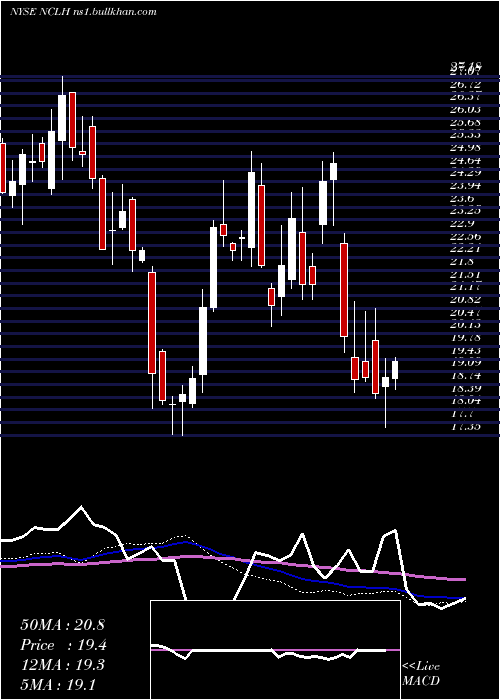The width and height of the screenshot is (500, 700).
Task: Click the 20.47 price axis label
Action: point(465,312)
